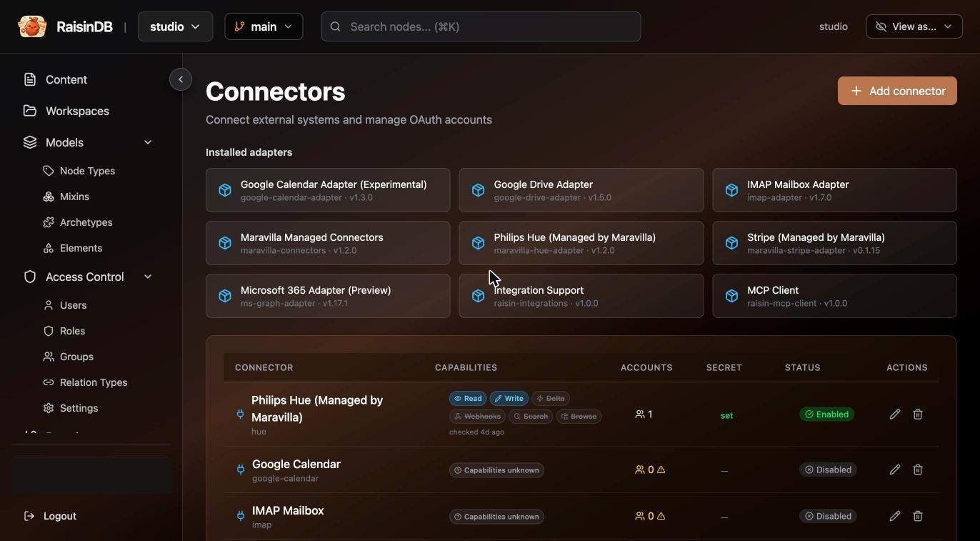Click plug icon beside IMAP Mailbox connector

[x=241, y=516]
